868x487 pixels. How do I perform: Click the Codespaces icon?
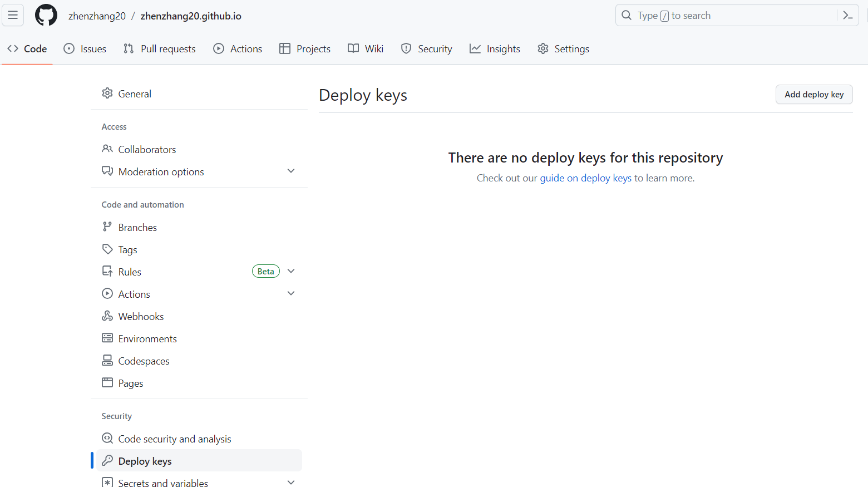click(107, 361)
